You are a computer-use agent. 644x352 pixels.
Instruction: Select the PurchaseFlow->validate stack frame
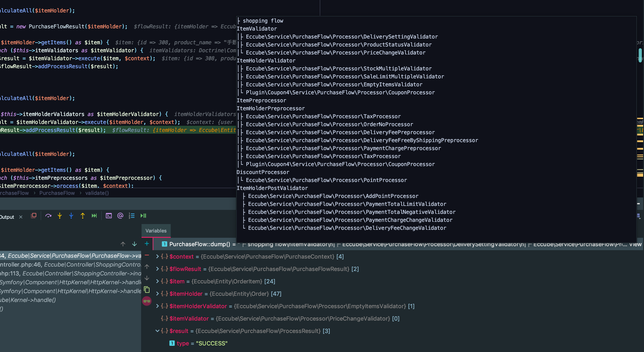71,256
